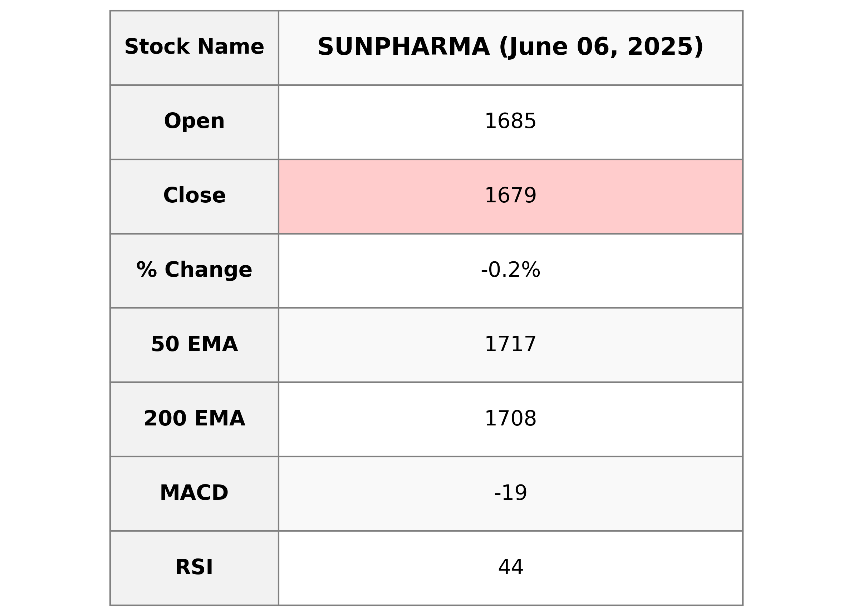The image size is (853, 616).
Task: Select the Open value 1685
Action: click(510, 122)
